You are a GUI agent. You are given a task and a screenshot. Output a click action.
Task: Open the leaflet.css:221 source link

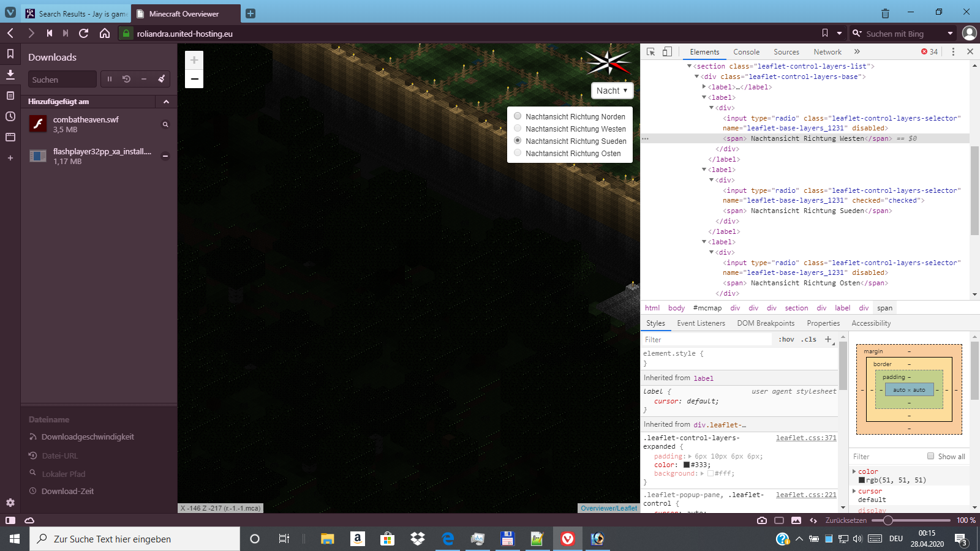[806, 495]
